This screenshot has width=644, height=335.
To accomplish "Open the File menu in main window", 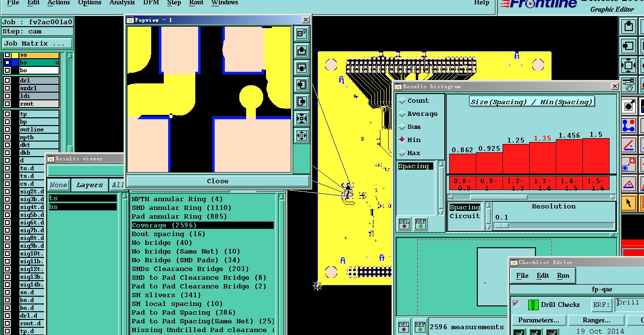I will coord(13,3).
